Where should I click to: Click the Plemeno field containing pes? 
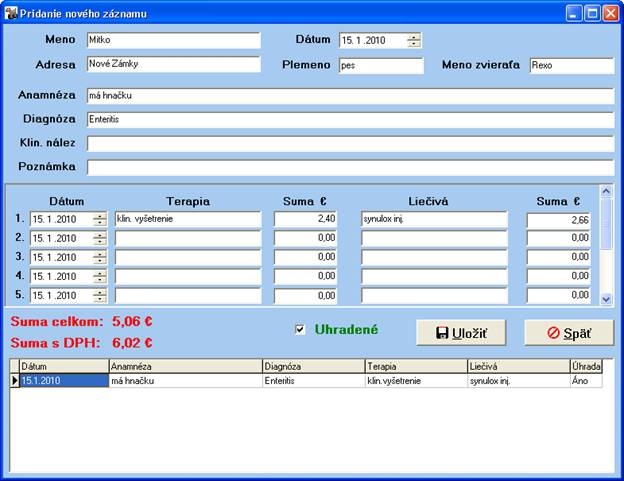pyautogui.click(x=381, y=66)
